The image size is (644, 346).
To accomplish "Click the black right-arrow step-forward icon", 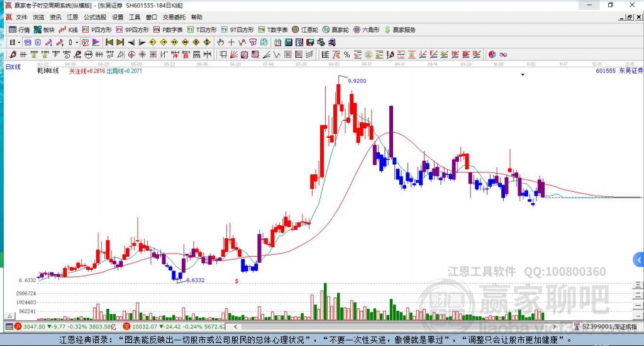I will 142,42.
